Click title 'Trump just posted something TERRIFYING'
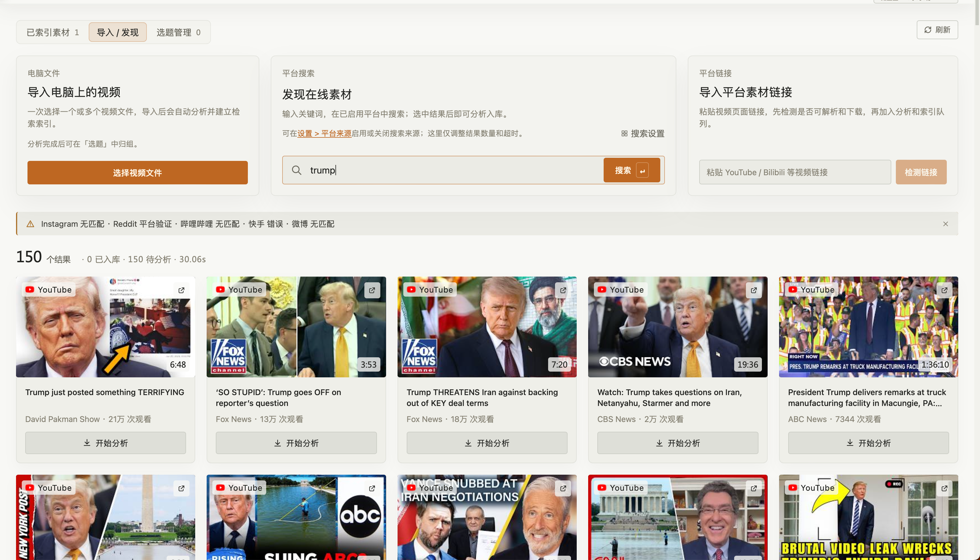Image resolution: width=980 pixels, height=560 pixels. coord(104,392)
